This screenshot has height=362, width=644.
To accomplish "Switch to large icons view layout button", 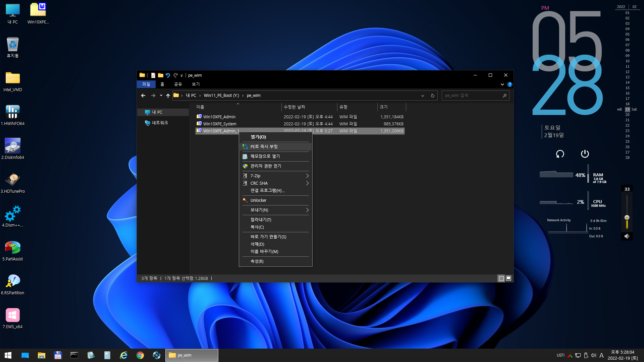I will coord(508,279).
